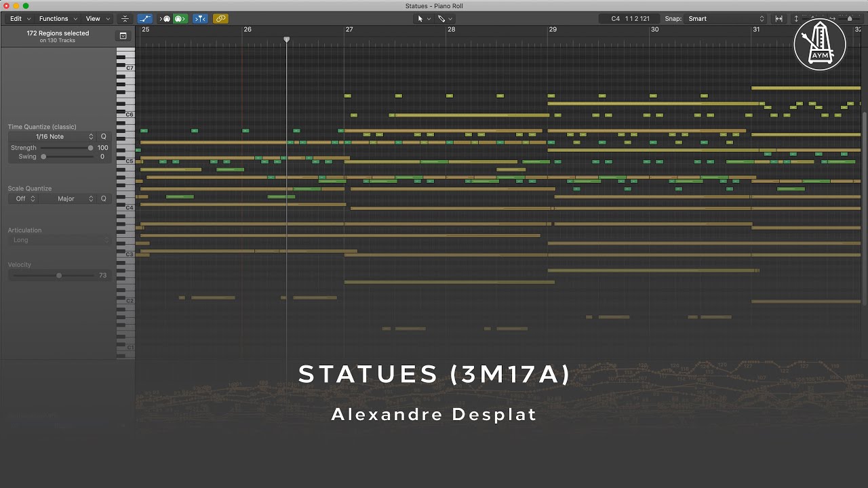Open the Articulation Long dropdown
The height and width of the screenshot is (488, 868).
pyautogui.click(x=59, y=240)
